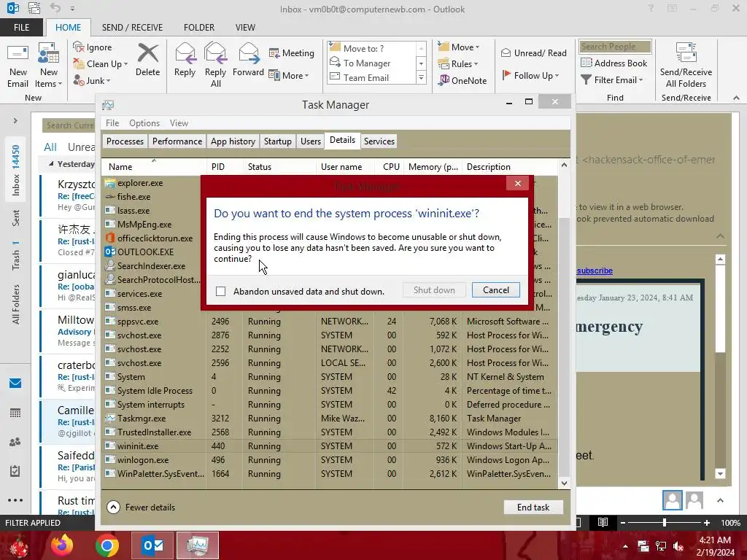
Task: Expand the Outlook folder pane chevron
Action: click(x=15, y=121)
